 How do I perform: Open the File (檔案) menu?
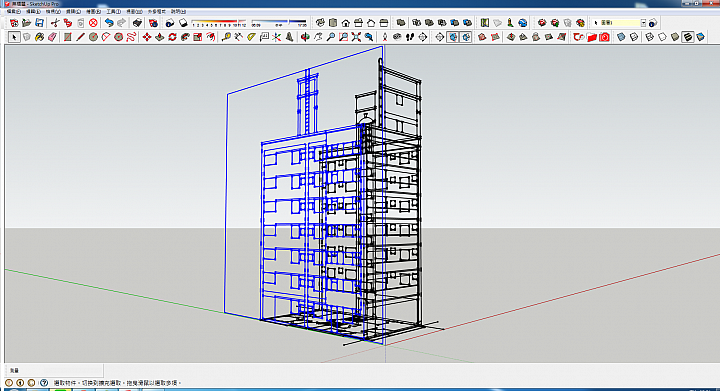click(x=14, y=11)
